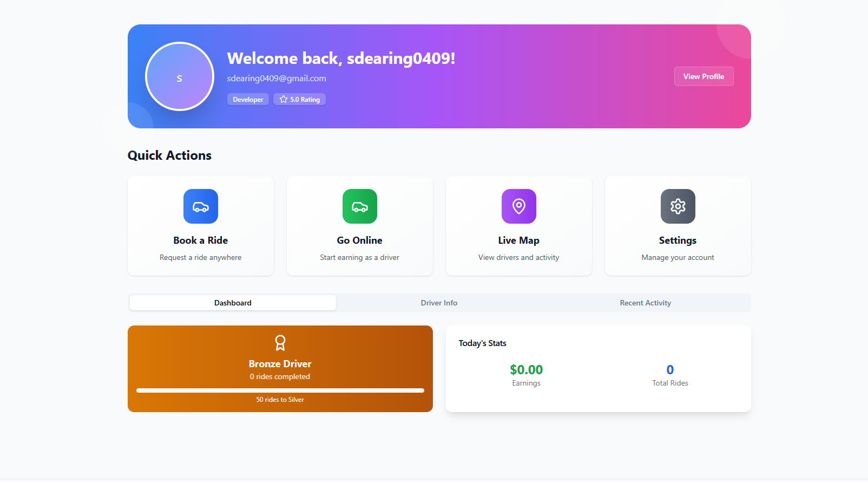Screen dimensions: 868x482
Task: Open View Profile button
Action: [x=703, y=76]
